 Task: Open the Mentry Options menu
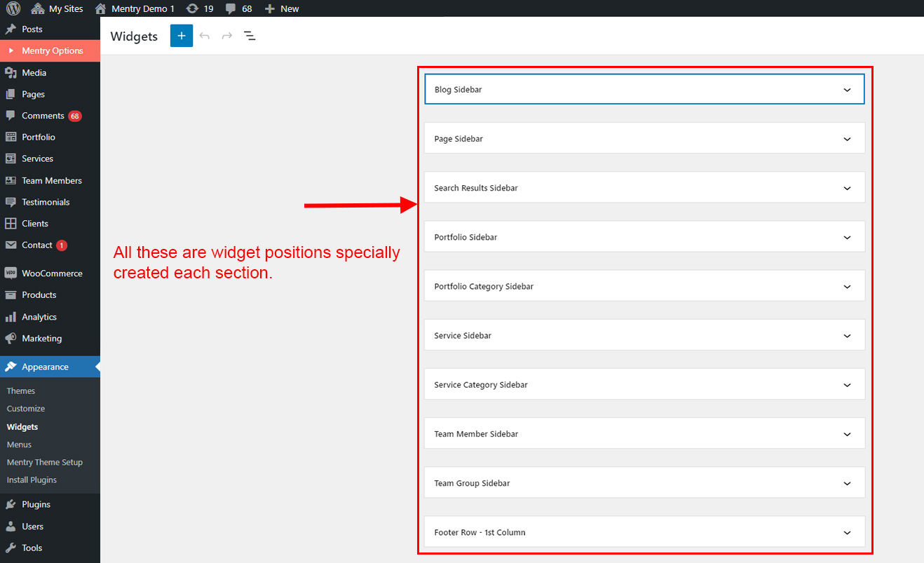[52, 50]
